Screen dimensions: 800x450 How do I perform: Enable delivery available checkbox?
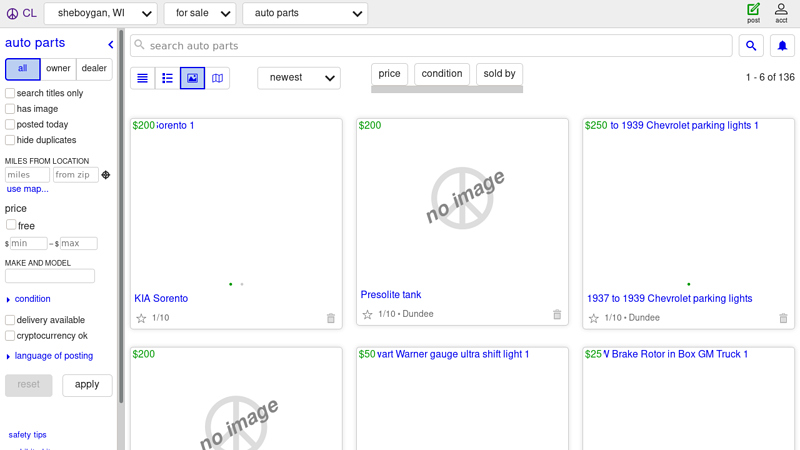click(10, 320)
